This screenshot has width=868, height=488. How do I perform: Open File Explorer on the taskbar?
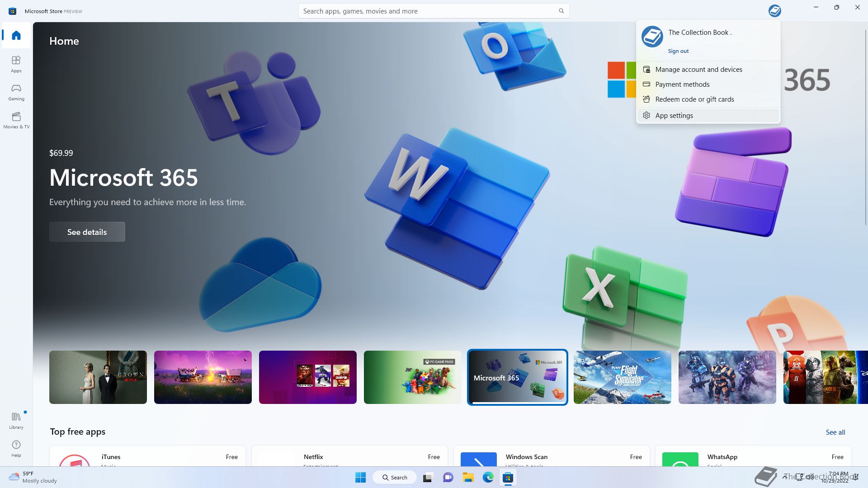(x=468, y=477)
